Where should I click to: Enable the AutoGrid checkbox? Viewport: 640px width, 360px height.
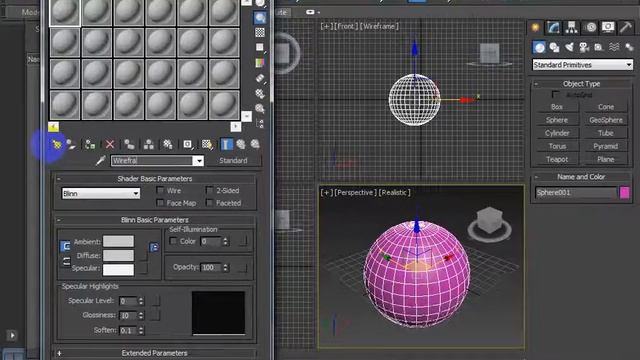(556, 94)
